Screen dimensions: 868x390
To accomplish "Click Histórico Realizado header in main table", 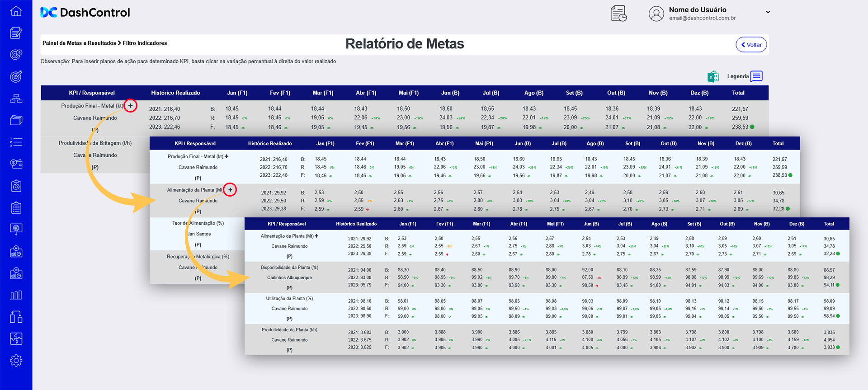I will [175, 93].
